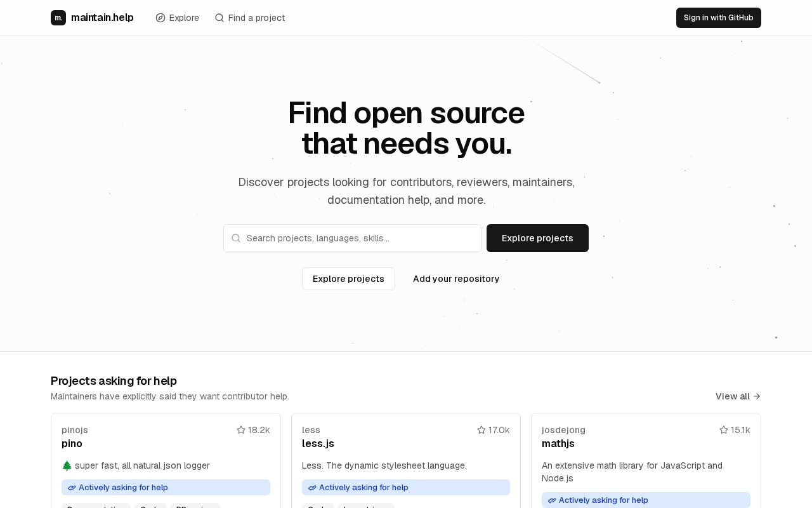Click black Explore projects button beside search
Viewport: 812px width, 508px height.
(537, 238)
